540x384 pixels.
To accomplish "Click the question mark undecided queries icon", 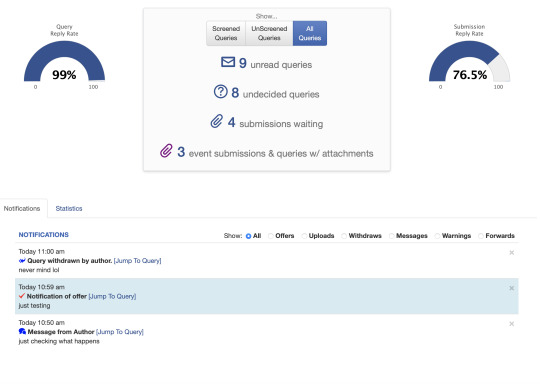I will pyautogui.click(x=220, y=92).
